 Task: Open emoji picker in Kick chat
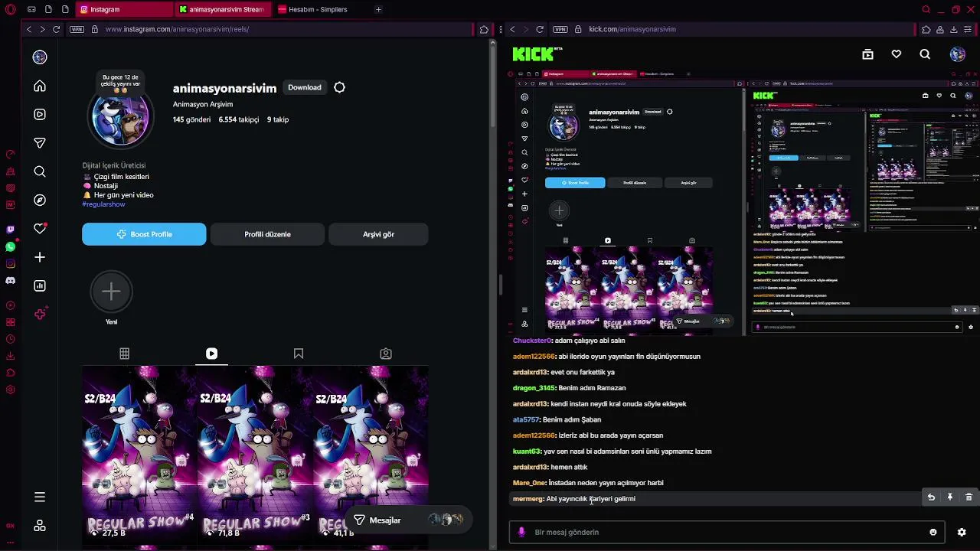point(933,532)
